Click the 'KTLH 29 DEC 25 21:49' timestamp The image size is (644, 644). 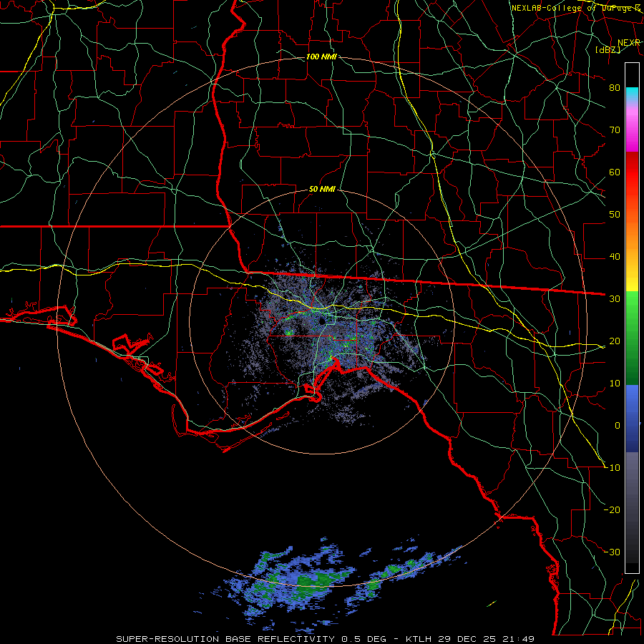470,639
